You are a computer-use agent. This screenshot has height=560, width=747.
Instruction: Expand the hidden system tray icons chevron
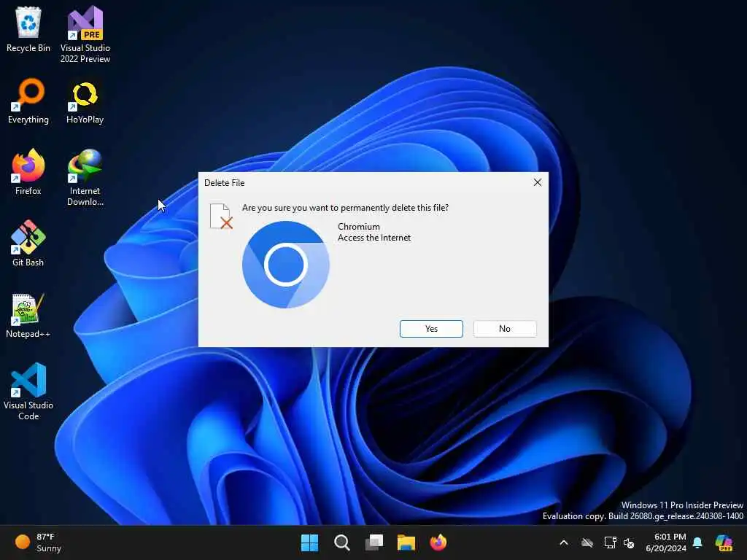coord(564,542)
